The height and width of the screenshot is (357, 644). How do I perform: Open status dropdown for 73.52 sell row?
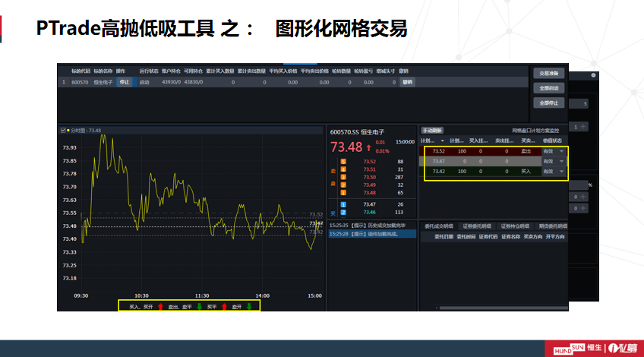click(562, 151)
